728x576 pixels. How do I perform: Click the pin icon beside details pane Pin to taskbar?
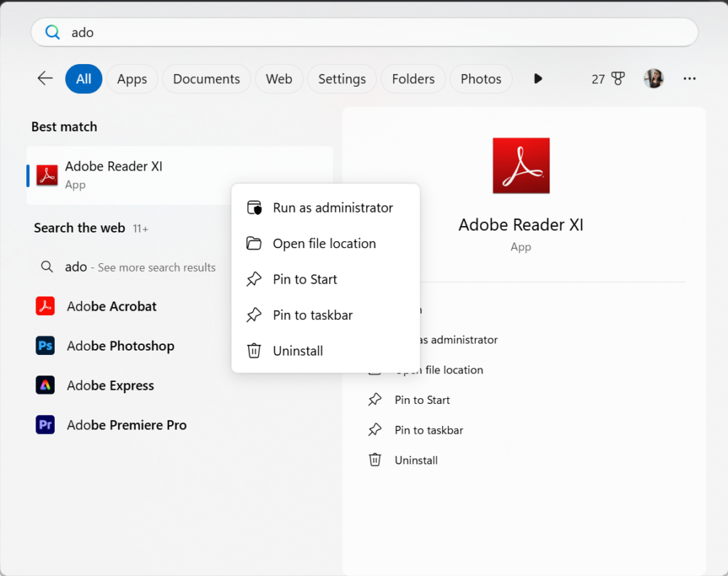click(x=375, y=430)
